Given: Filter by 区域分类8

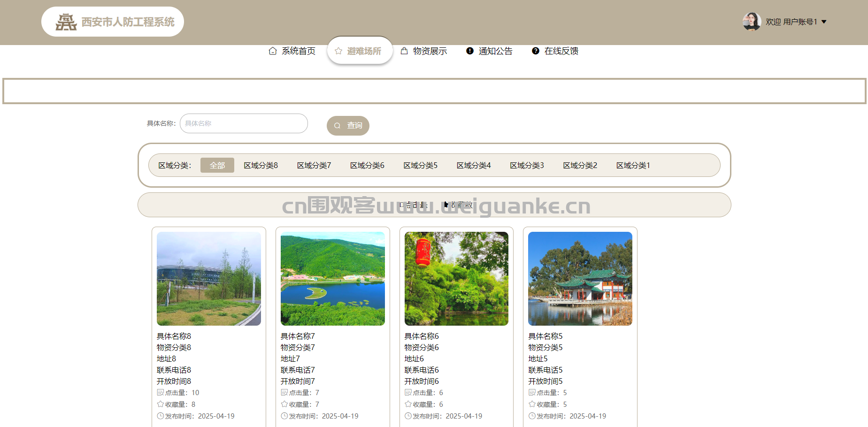Looking at the screenshot, I should (x=261, y=165).
